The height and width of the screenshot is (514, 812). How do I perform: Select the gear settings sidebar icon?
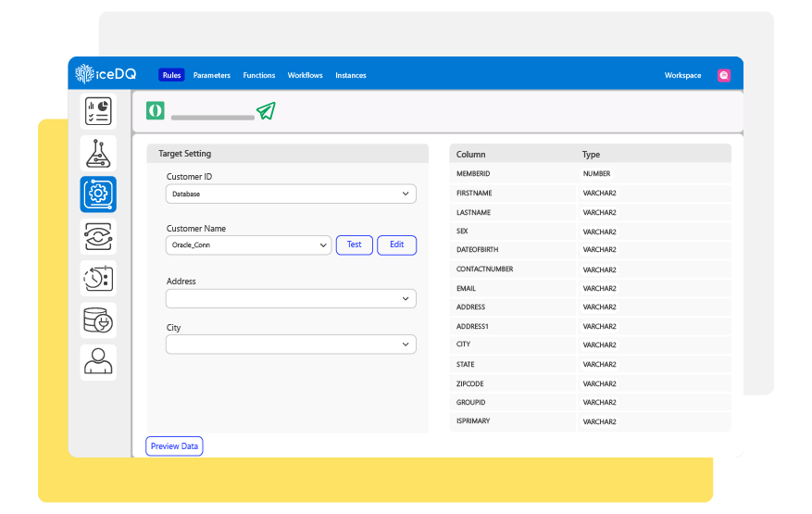[98, 194]
